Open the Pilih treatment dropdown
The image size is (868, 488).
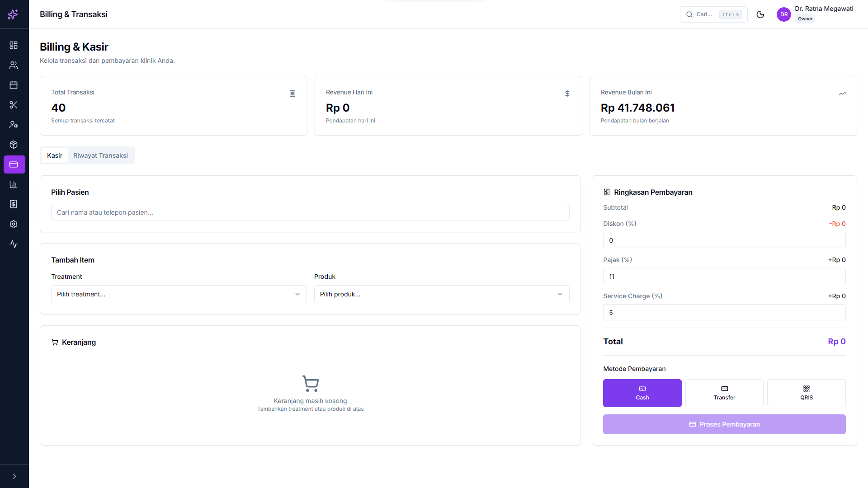tap(179, 294)
